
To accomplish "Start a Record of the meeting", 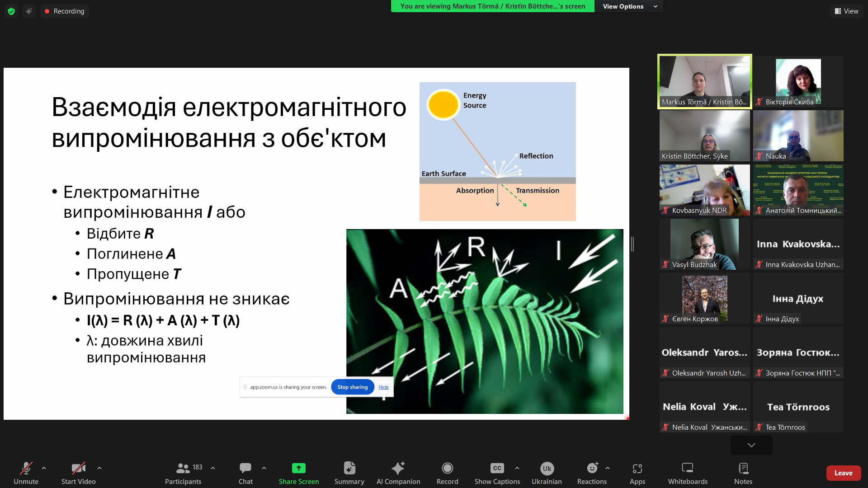I will (447, 473).
